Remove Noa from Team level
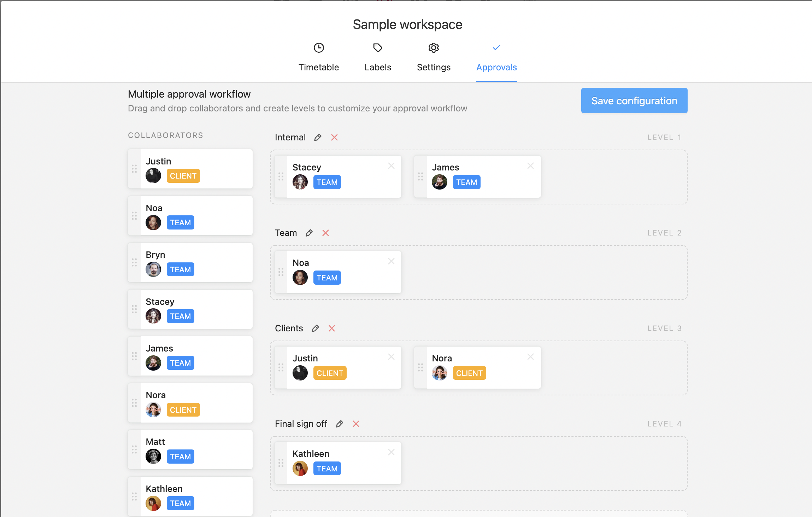The image size is (812, 517). 391,261
